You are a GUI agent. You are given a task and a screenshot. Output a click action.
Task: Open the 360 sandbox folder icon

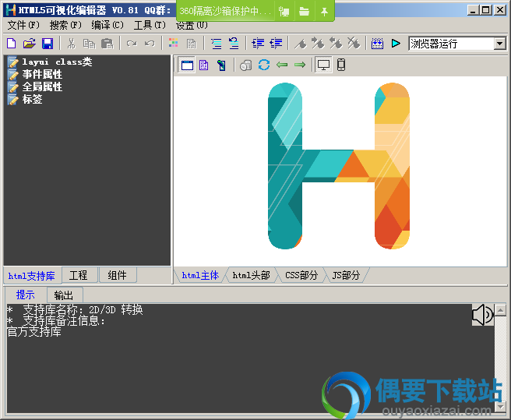tap(304, 12)
